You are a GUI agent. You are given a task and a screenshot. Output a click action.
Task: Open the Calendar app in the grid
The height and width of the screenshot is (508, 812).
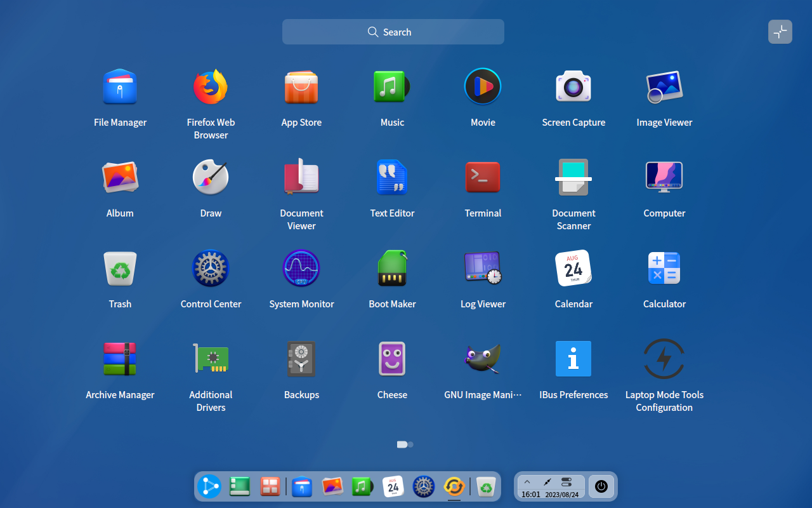573,268
